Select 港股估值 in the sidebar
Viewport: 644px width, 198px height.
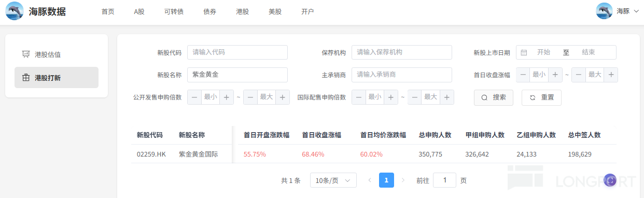[57, 54]
